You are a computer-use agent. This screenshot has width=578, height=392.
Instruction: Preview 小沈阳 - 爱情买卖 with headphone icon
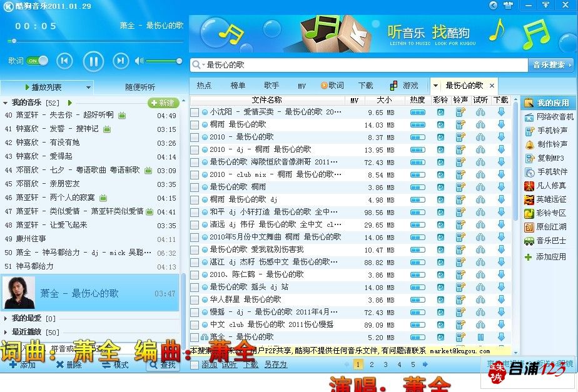coord(480,113)
